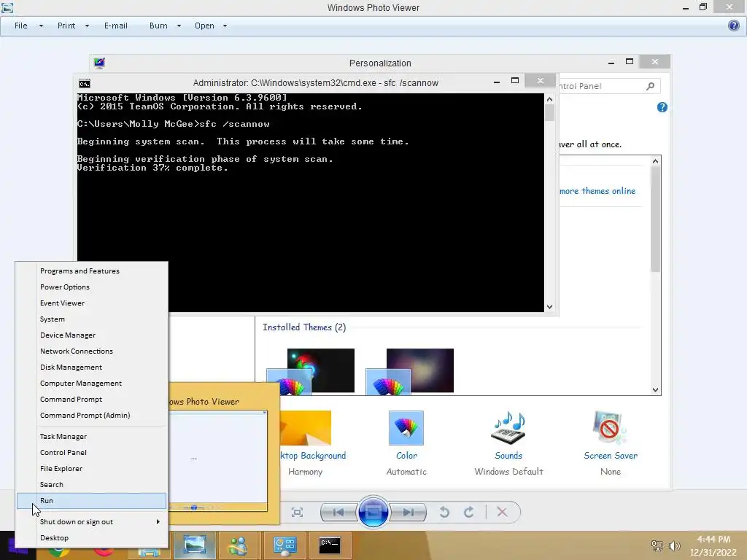
Task: Click cmd scrollbar down arrow
Action: (x=549, y=307)
